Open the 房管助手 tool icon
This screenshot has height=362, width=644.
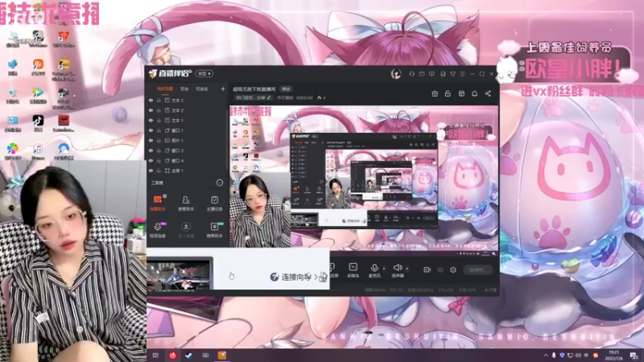186,203
